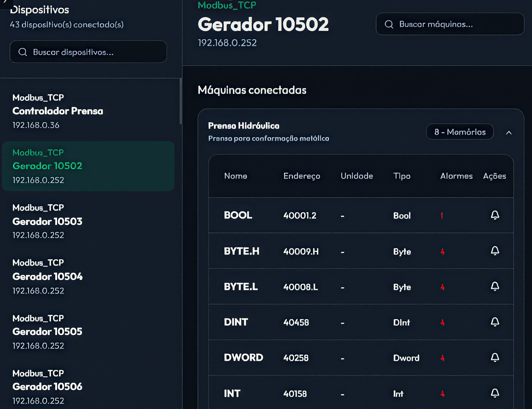Screen dimensions: 532x409
Task: Click the INT memory name
Action: [232, 393]
